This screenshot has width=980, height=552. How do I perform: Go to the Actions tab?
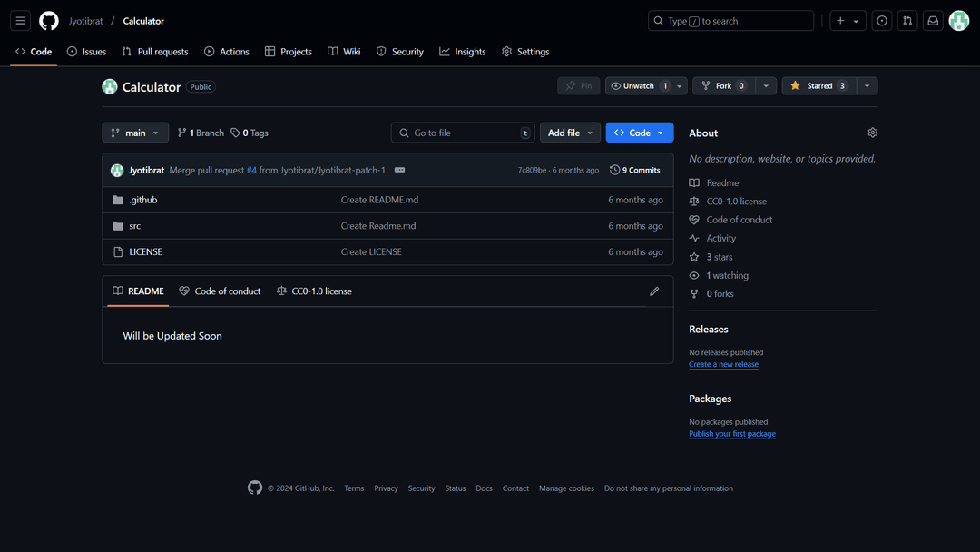[227, 51]
